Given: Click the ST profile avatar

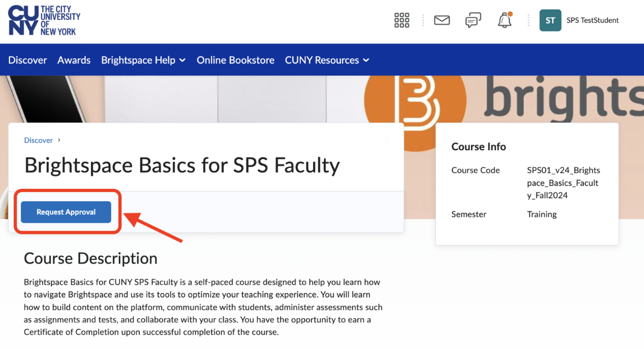Looking at the screenshot, I should tap(550, 20).
